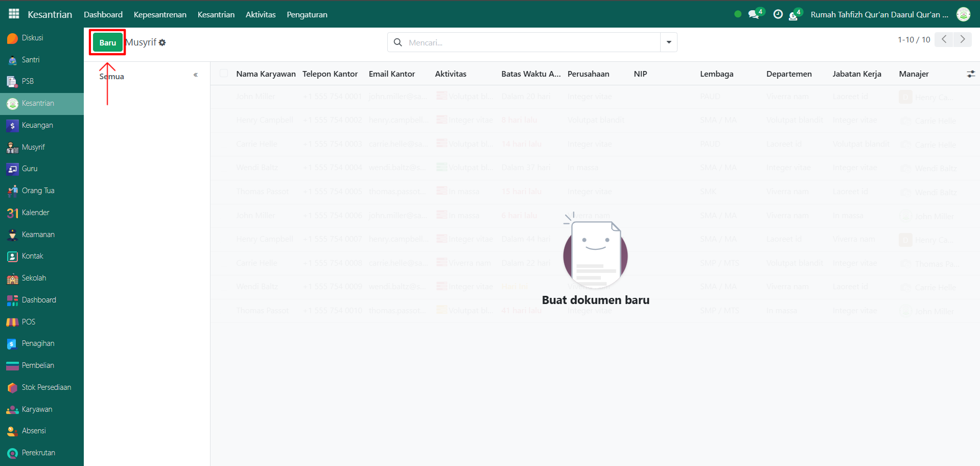
Task: Sort by Nama Karyawan column header
Action: point(266,74)
